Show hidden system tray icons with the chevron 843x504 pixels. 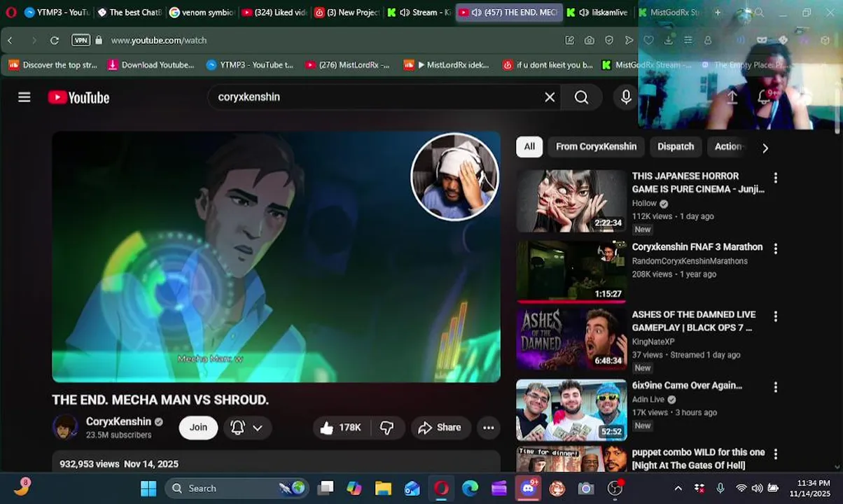click(678, 488)
